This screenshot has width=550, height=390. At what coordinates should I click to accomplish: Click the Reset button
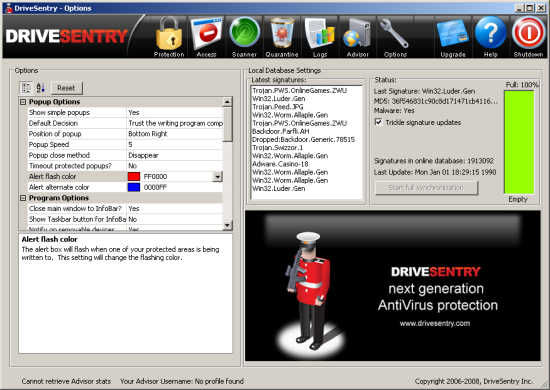click(67, 88)
